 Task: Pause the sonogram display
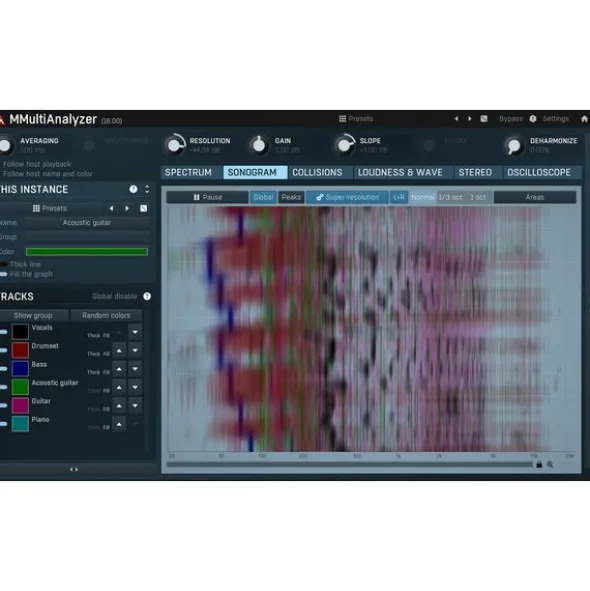point(207,197)
